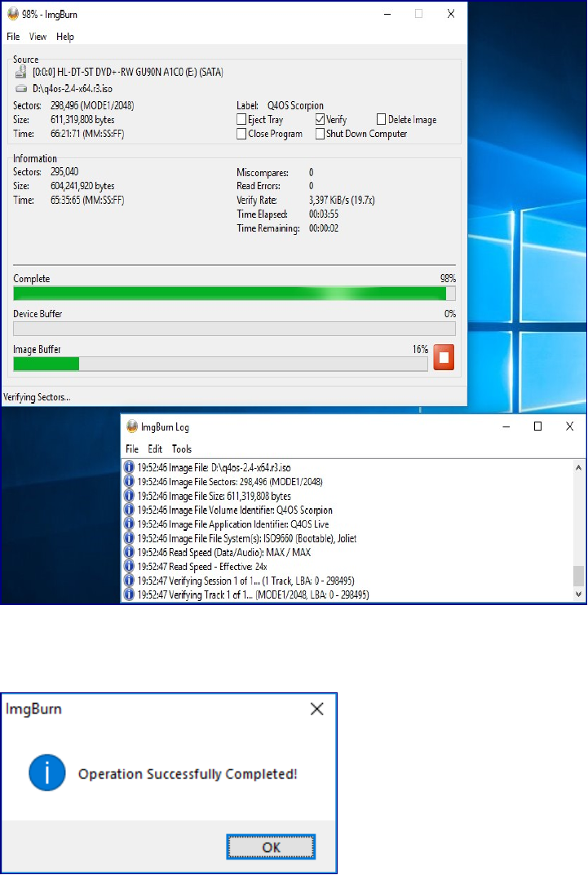Screen dimensions: 588x875
Task: Click the image file icon beside D:\q4os-2.4-x64.r3.iso
Action: [x=20, y=88]
